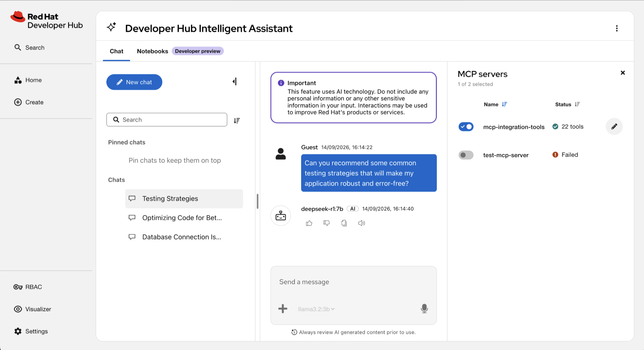Open Search in the sidebar
The width and height of the screenshot is (644, 350).
click(x=29, y=48)
